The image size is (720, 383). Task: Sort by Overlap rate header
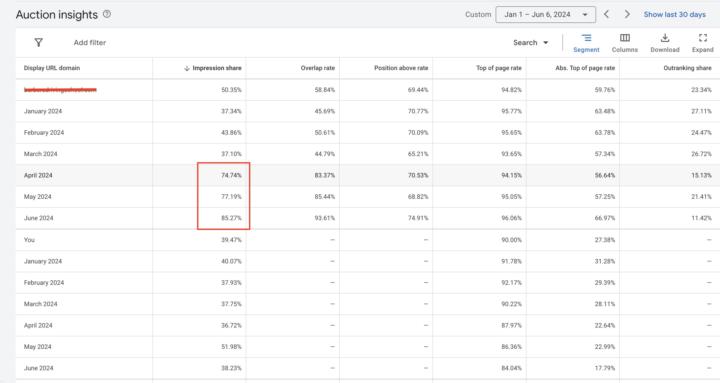point(318,68)
